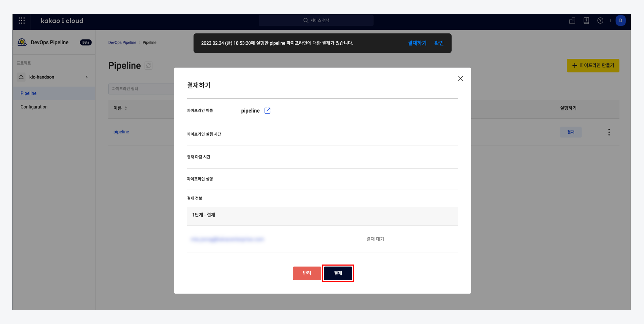Select the kic-handson project
Viewport: 644px width, 324px height.
(54, 77)
